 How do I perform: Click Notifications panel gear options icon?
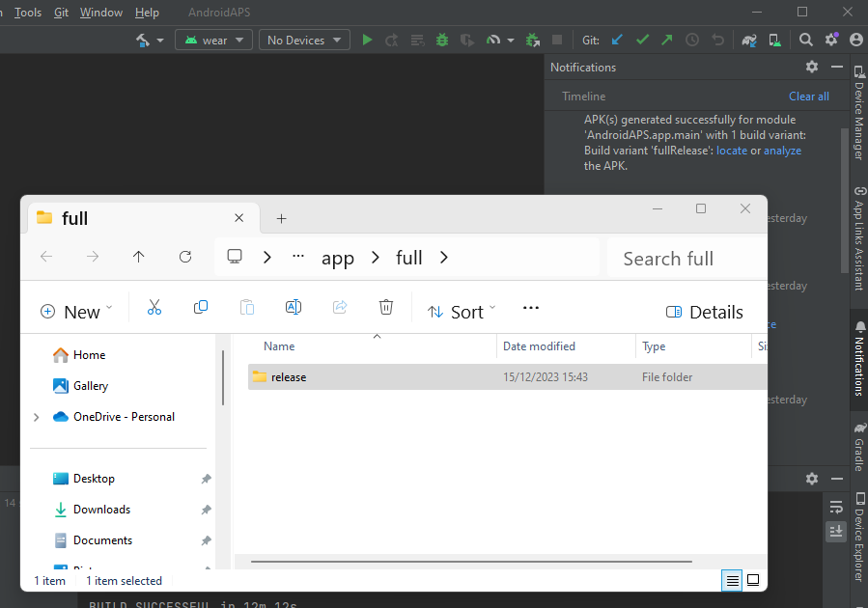(812, 67)
